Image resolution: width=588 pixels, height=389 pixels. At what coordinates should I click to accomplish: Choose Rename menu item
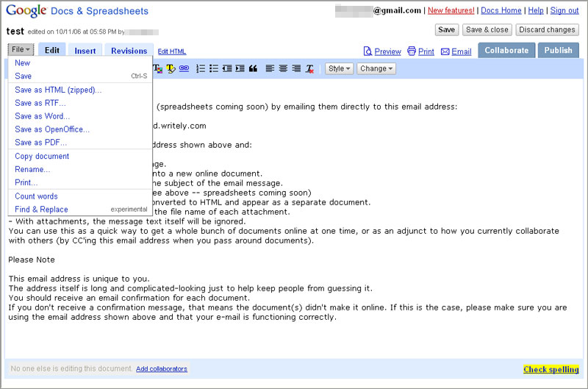pos(80,170)
